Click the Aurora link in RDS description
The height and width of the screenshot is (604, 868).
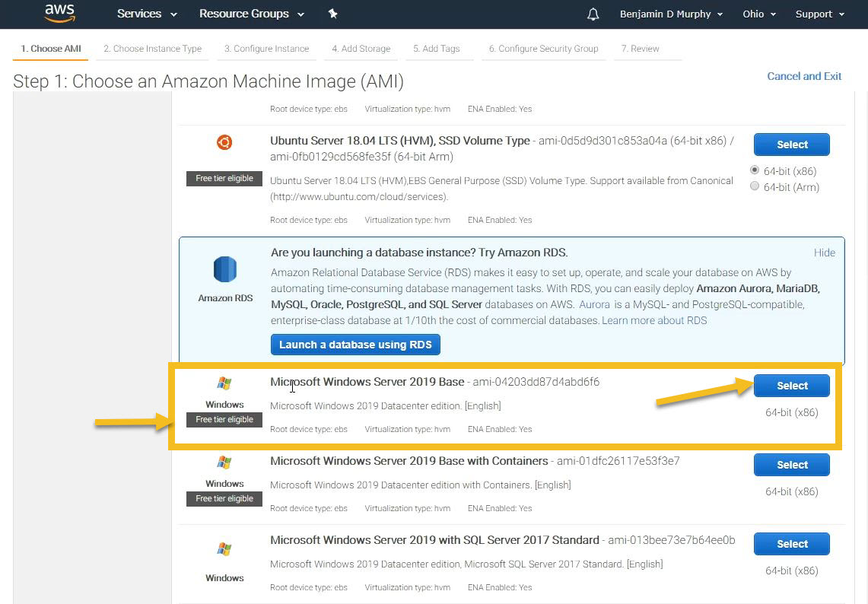point(594,304)
